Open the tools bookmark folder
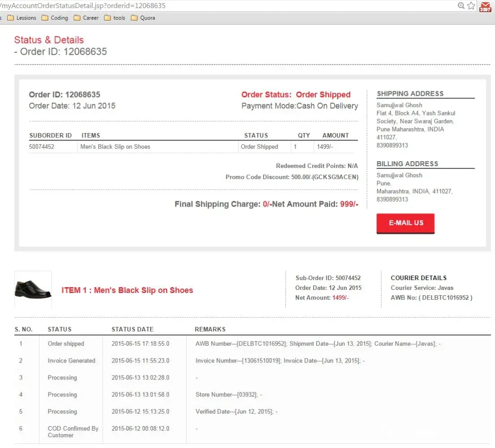The image size is (495, 448). click(x=115, y=18)
